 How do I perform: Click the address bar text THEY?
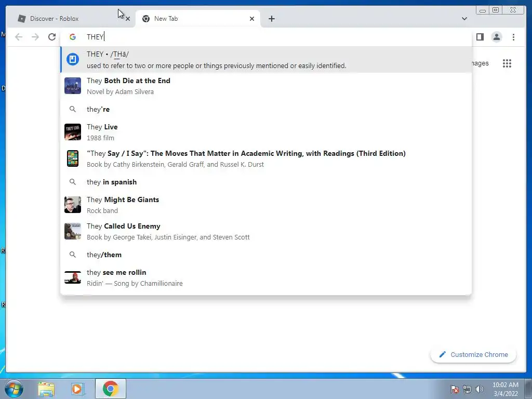(x=95, y=37)
